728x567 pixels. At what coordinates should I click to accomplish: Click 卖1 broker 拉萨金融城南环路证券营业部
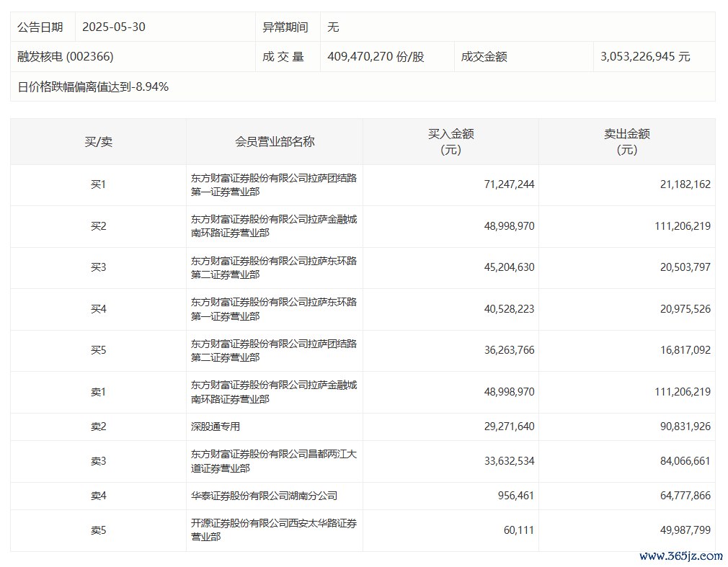(274, 392)
